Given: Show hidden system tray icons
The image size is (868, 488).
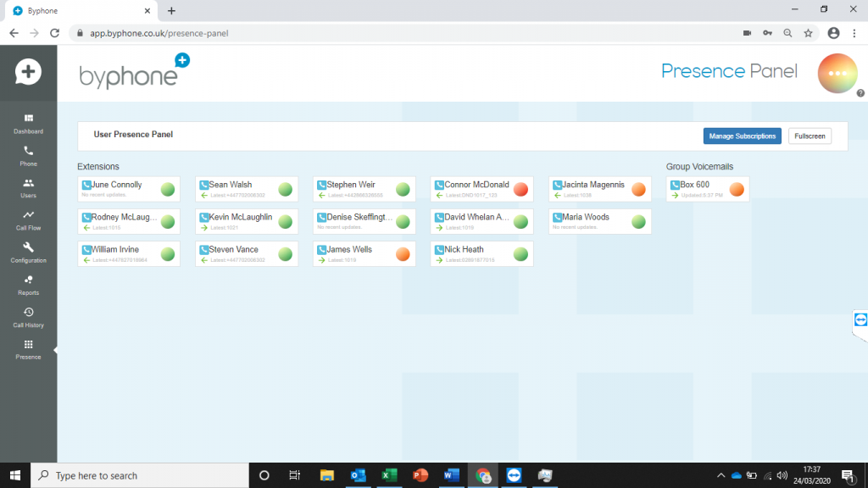Looking at the screenshot, I should pos(721,476).
